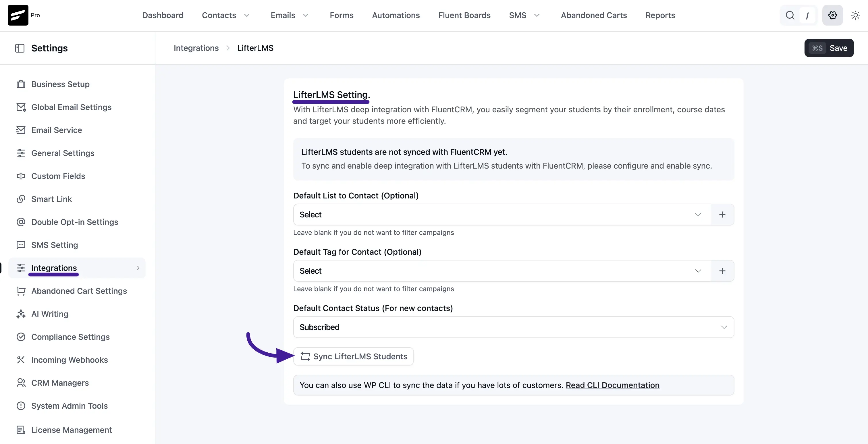
Task: Click the Global Email Settings envelope icon
Action: coord(21,107)
